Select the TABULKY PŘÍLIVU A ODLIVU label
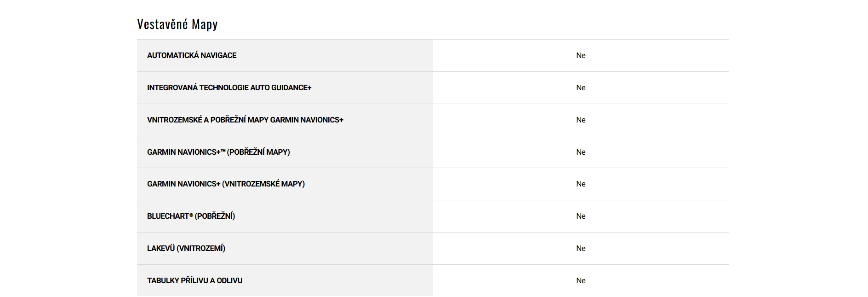Screen dimensions: 868x297 (x=194, y=280)
